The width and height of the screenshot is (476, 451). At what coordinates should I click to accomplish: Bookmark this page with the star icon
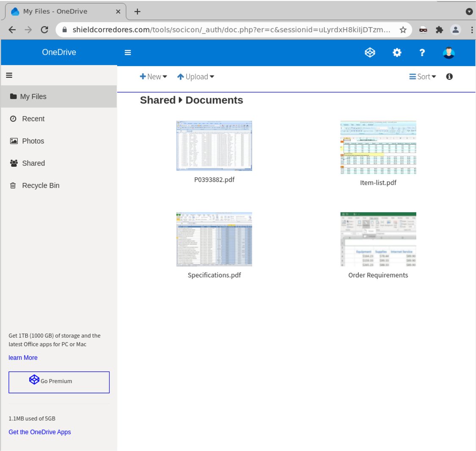point(403,30)
